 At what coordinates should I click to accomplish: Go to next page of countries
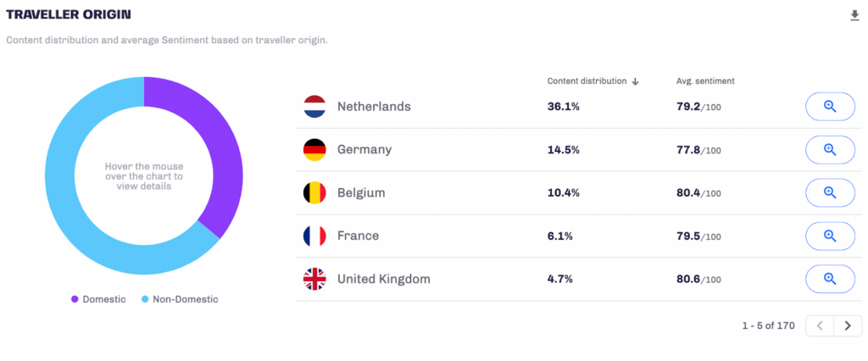pos(848,325)
